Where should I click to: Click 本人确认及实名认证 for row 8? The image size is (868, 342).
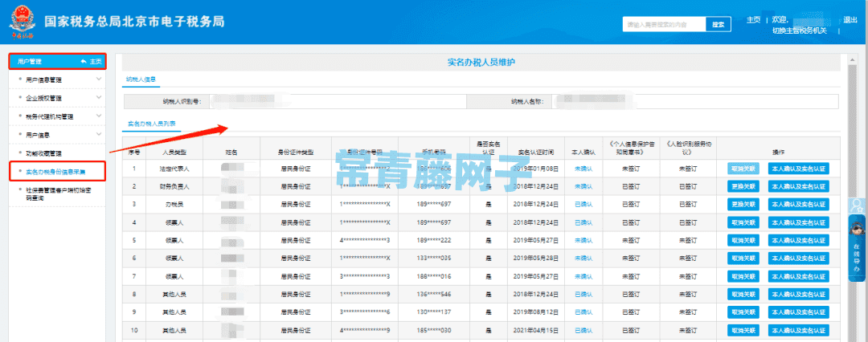pos(798,295)
